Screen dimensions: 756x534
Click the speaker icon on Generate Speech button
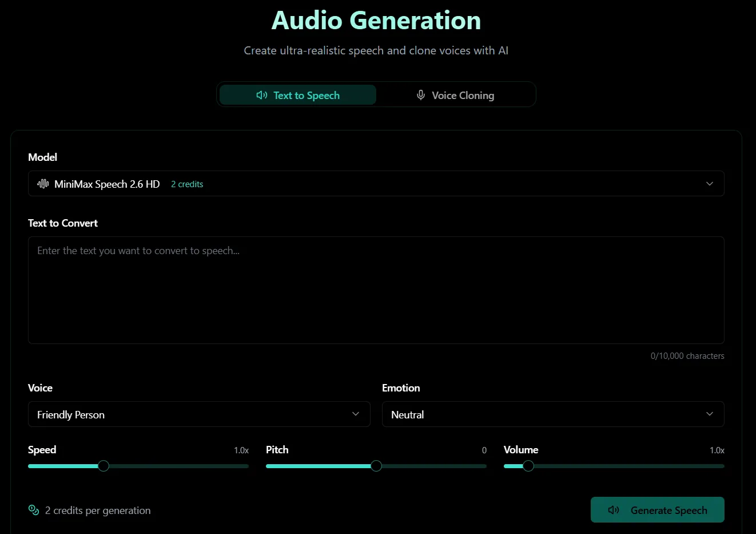pos(614,510)
